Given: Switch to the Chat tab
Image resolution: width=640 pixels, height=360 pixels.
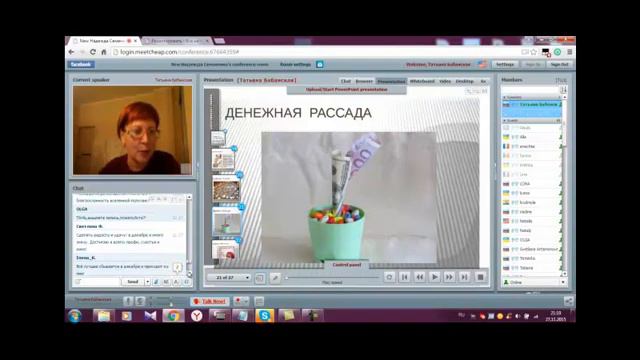Looking at the screenshot, I should pyautogui.click(x=345, y=81).
